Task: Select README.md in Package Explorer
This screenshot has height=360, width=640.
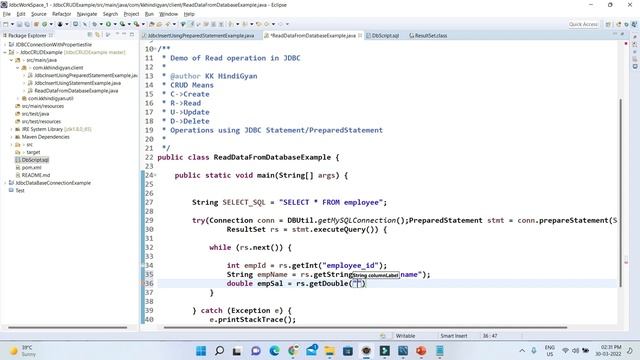Action: point(36,175)
